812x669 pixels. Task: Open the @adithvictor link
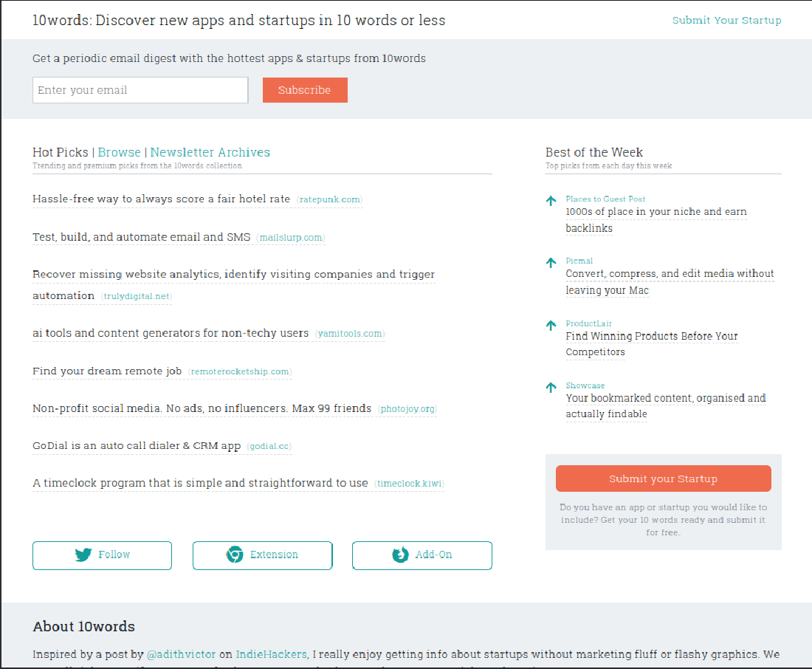182,654
